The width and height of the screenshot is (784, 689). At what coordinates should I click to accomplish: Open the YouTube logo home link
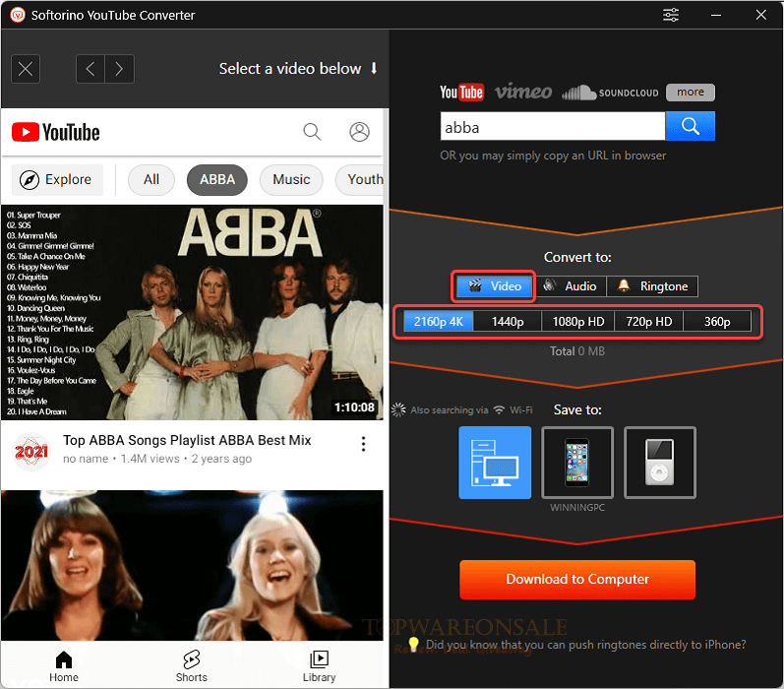click(55, 132)
